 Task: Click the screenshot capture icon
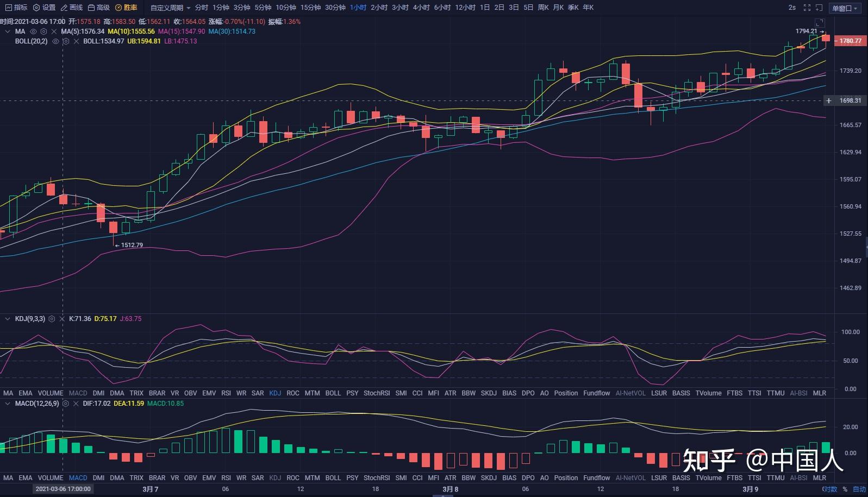(x=819, y=8)
